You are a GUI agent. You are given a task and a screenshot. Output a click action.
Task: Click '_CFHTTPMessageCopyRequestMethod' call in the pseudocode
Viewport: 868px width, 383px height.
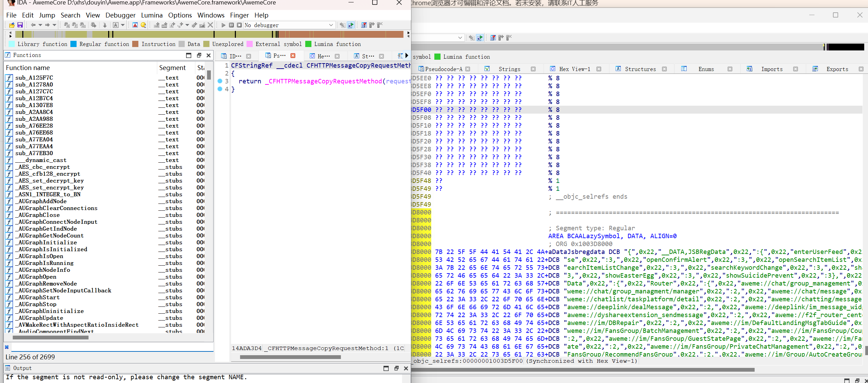click(323, 81)
